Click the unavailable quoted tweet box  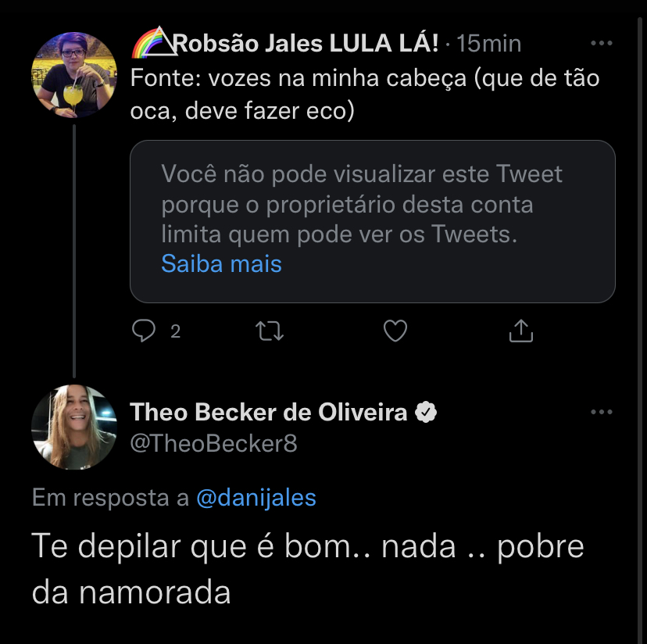pos(372,221)
